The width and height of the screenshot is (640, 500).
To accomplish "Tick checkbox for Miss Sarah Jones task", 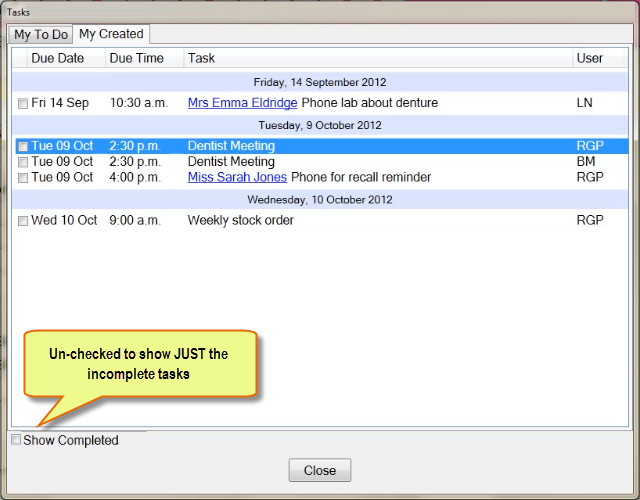I will (23, 178).
